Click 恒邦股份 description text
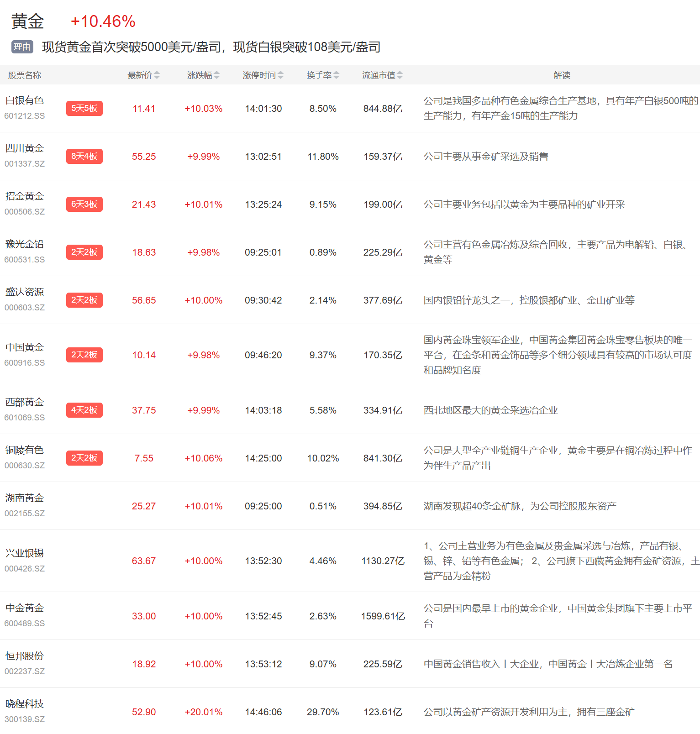The image size is (700, 734). click(x=548, y=664)
